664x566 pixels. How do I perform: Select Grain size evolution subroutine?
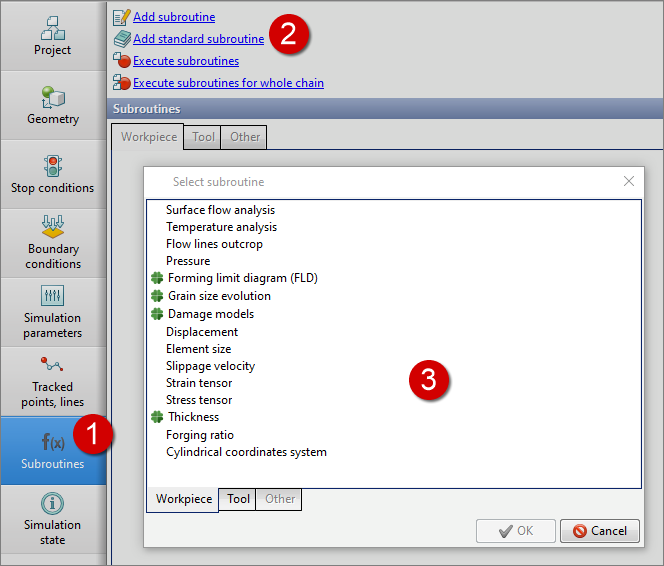click(219, 296)
